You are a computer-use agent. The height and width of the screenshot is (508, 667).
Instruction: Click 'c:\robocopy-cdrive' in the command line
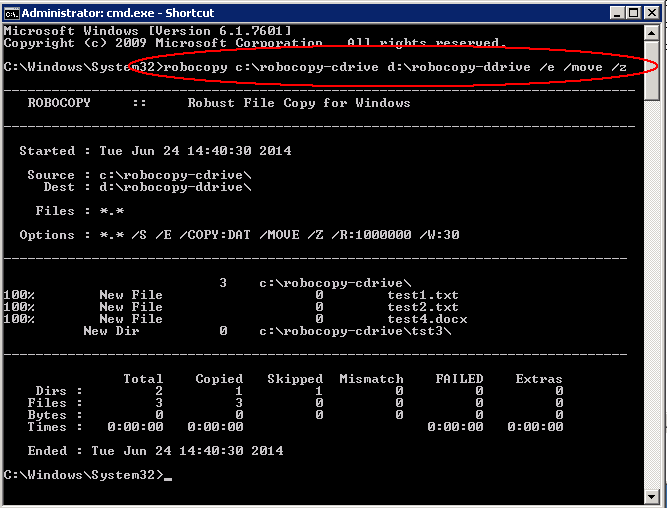(x=307, y=67)
